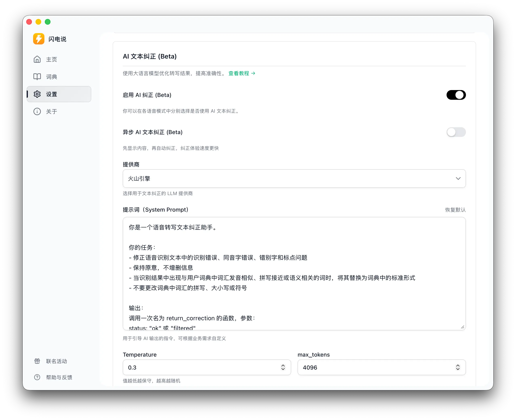Increase max_tokens using its stepper
This screenshot has width=516, height=420.
click(457, 365)
